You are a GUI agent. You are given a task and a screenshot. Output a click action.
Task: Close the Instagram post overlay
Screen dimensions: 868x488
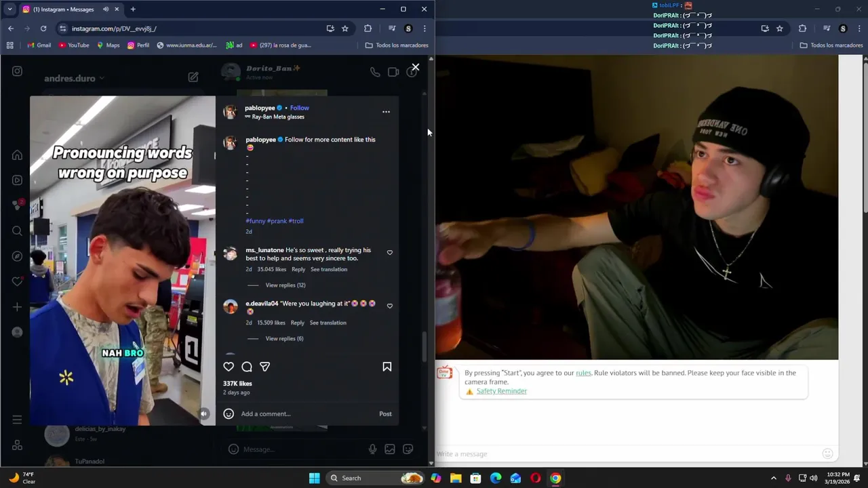pos(416,67)
